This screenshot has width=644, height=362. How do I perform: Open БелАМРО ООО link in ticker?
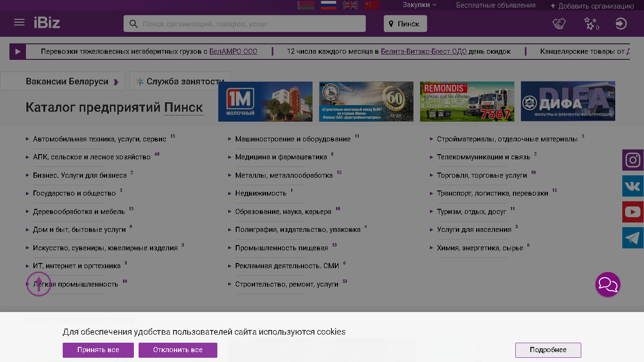233,51
